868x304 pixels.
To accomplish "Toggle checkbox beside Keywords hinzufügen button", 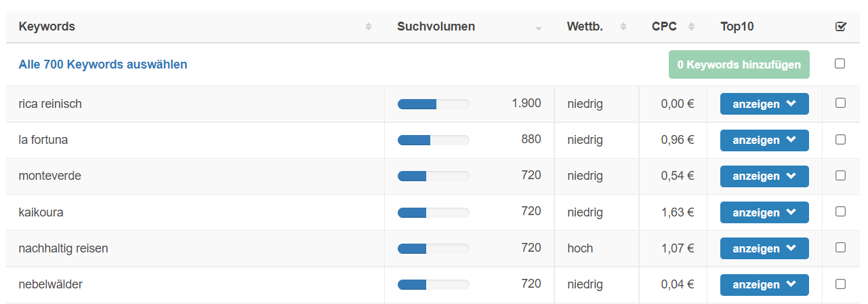I will click(x=840, y=63).
